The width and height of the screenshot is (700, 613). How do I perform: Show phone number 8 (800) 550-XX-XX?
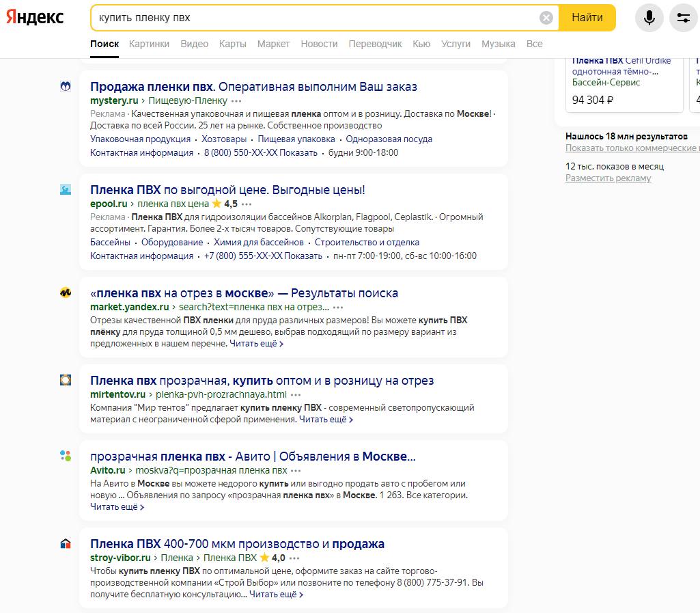click(261, 153)
